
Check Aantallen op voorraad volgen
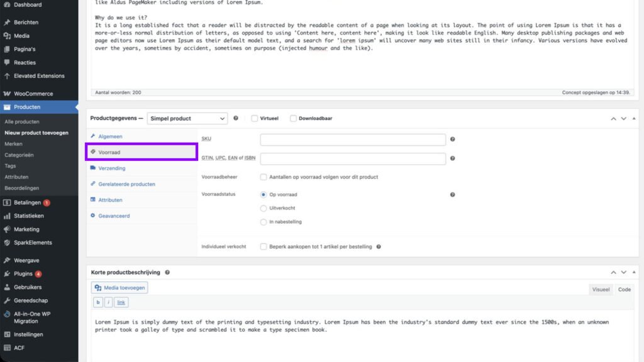[264, 177]
